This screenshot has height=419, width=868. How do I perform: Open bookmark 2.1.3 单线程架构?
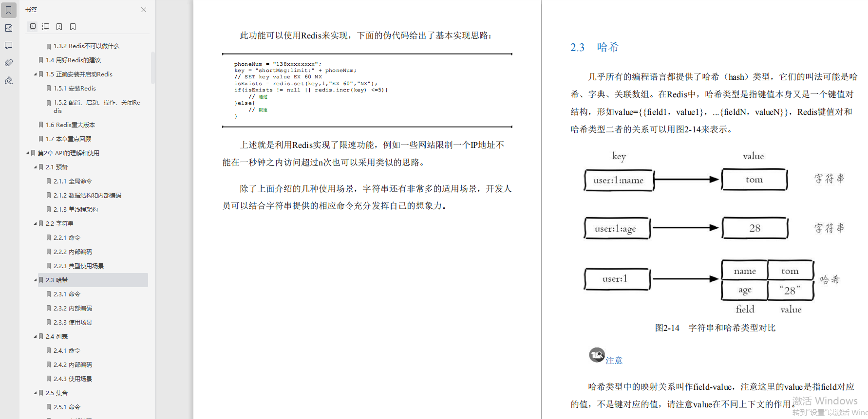click(75, 210)
